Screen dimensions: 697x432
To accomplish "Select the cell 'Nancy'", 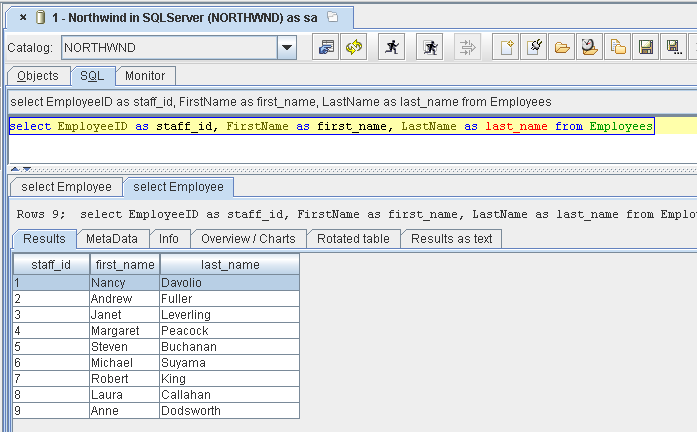I will 124,283.
